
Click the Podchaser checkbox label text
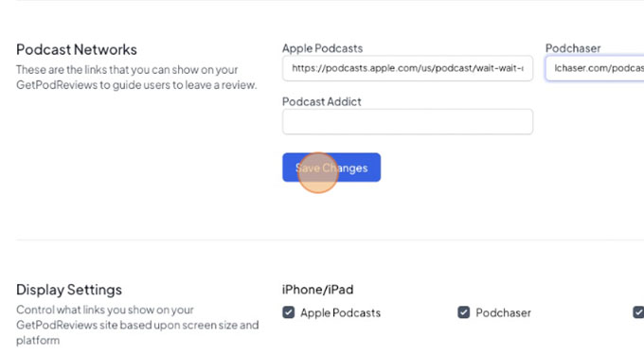point(503,312)
